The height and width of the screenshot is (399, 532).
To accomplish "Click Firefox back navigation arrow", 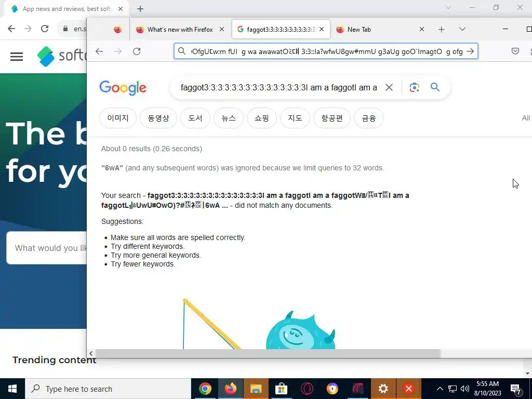I will pyautogui.click(x=99, y=51).
